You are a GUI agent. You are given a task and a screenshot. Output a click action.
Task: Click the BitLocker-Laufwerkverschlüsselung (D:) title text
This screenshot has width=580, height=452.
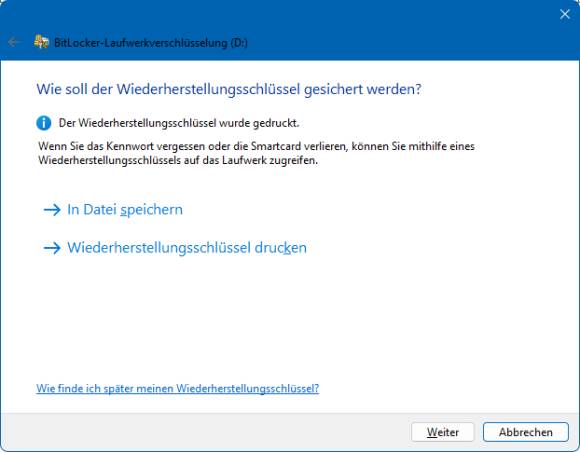point(151,43)
